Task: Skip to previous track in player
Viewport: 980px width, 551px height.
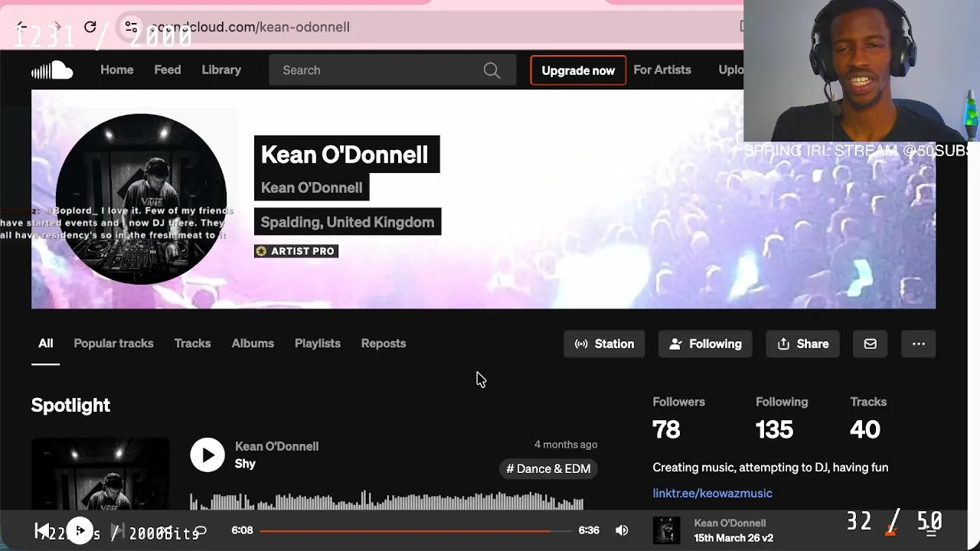Action: coord(42,530)
